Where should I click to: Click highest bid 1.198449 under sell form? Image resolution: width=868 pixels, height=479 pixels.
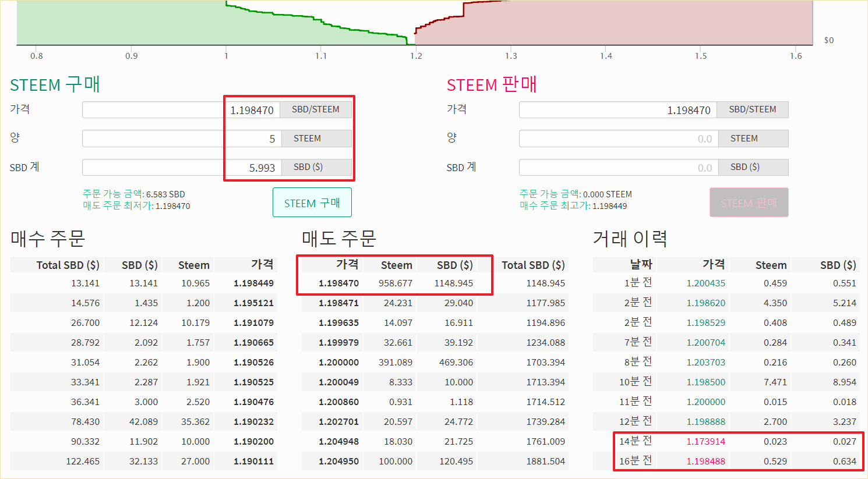[x=573, y=205]
